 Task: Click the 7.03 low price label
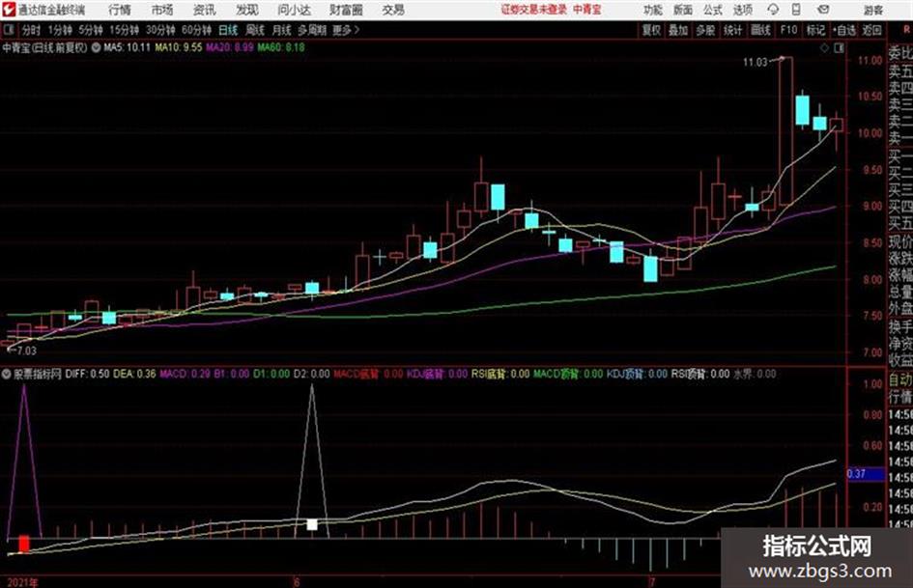26,350
